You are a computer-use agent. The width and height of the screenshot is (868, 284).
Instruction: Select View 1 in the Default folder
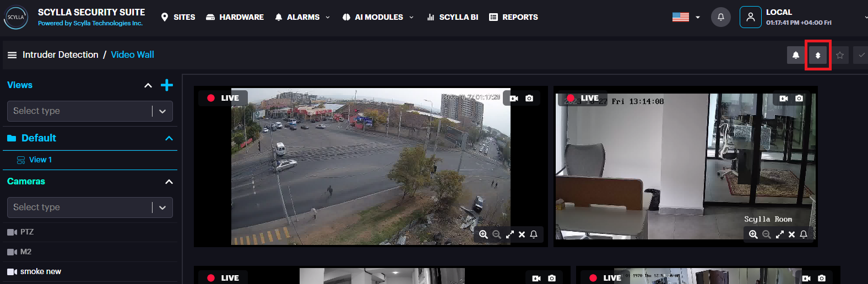(x=40, y=160)
